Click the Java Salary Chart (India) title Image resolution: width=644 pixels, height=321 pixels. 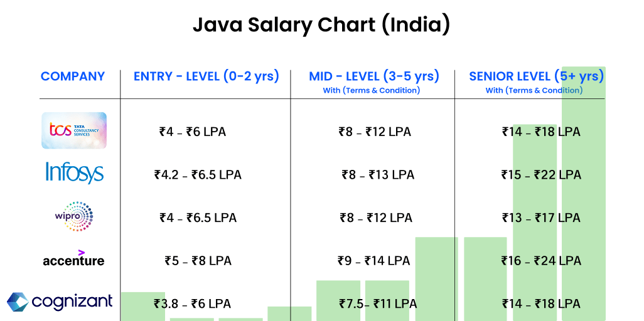[x=321, y=25]
